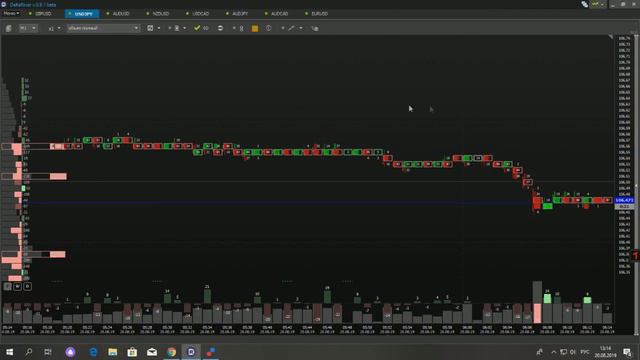The width and height of the screenshot is (640, 360).
Task: Show hidden system tray icons
Action: [553, 352]
